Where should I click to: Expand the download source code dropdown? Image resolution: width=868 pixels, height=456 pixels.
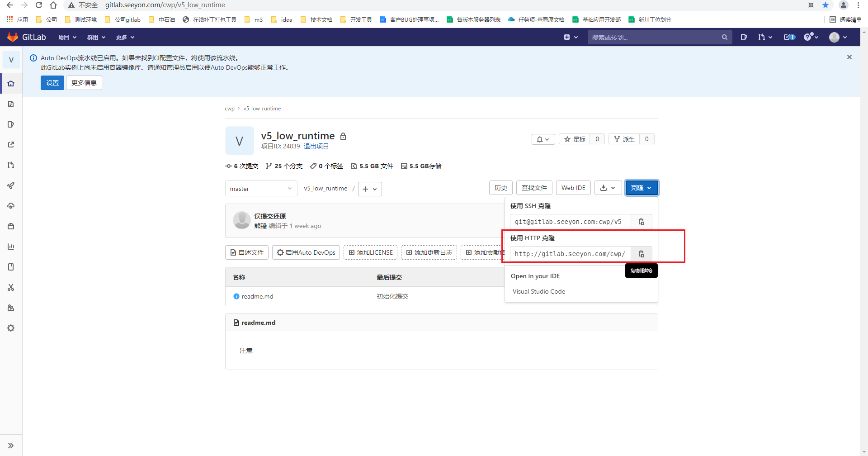pyautogui.click(x=608, y=188)
